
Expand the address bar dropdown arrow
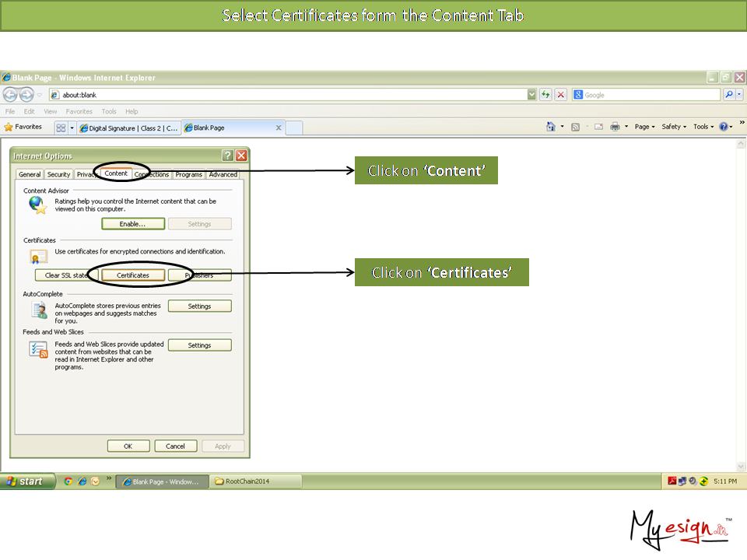[x=531, y=95]
